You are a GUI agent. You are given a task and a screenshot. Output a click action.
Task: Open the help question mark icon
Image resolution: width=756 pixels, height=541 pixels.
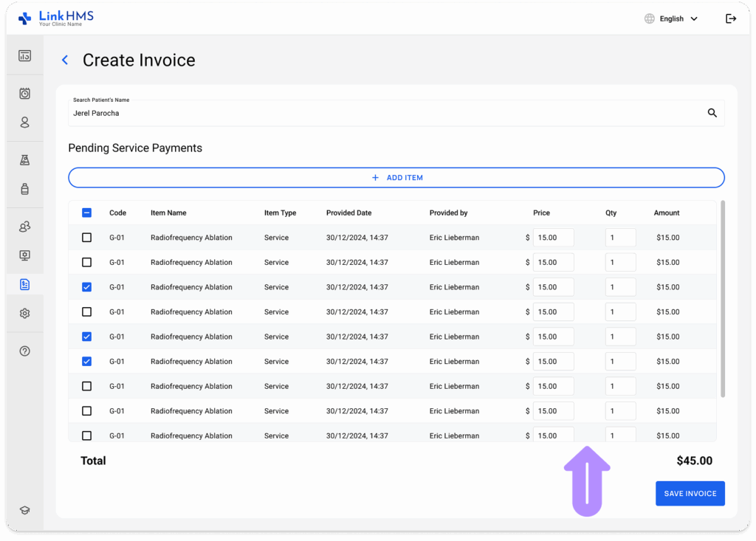24,351
